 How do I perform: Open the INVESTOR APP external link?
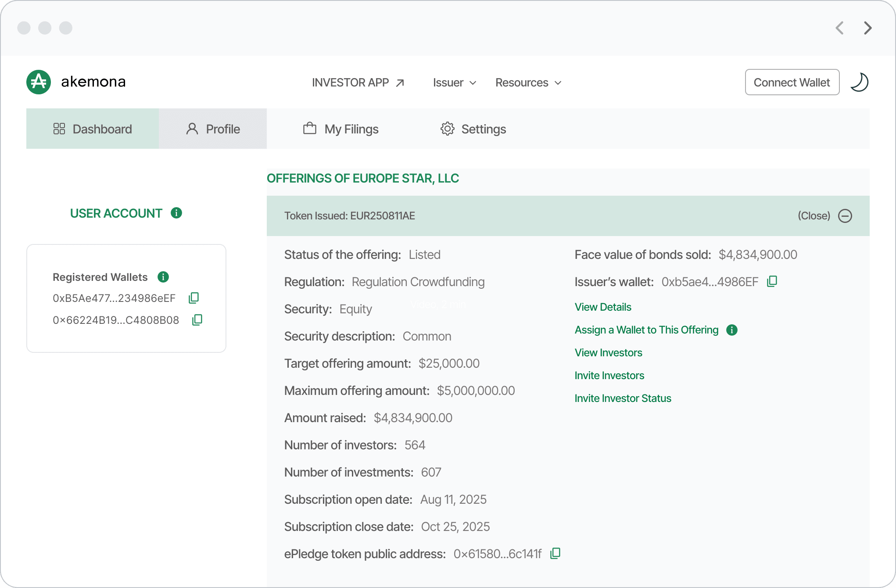click(x=358, y=82)
